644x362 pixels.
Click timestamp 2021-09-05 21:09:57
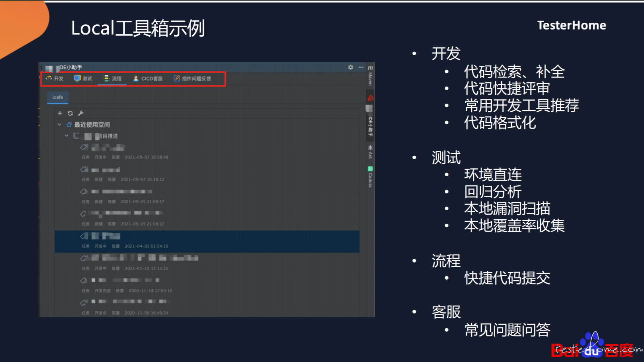[142, 201]
